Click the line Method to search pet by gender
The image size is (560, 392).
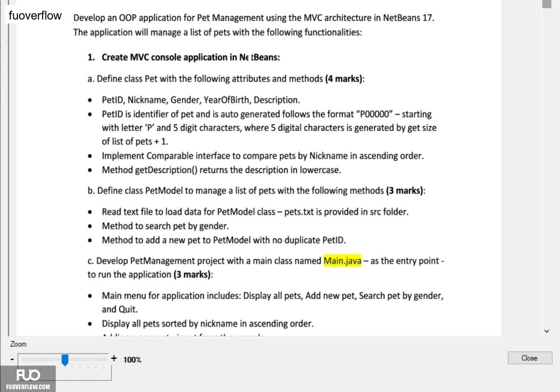(165, 226)
